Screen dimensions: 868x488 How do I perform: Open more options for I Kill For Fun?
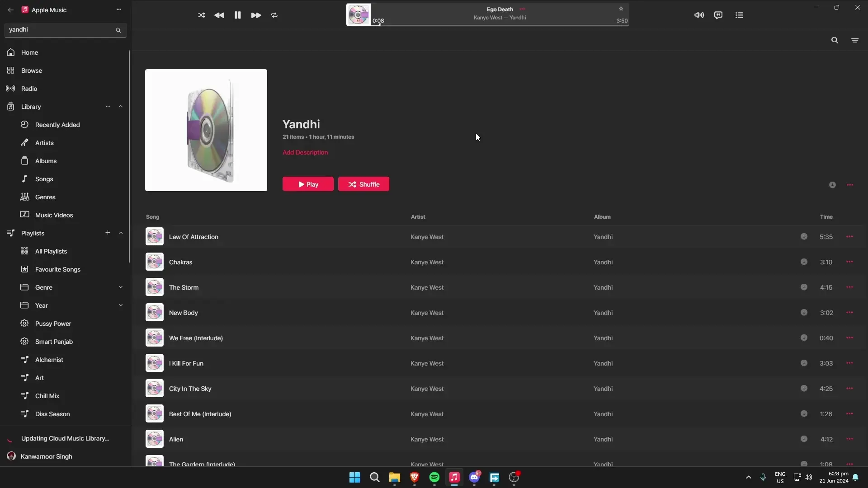tap(849, 363)
